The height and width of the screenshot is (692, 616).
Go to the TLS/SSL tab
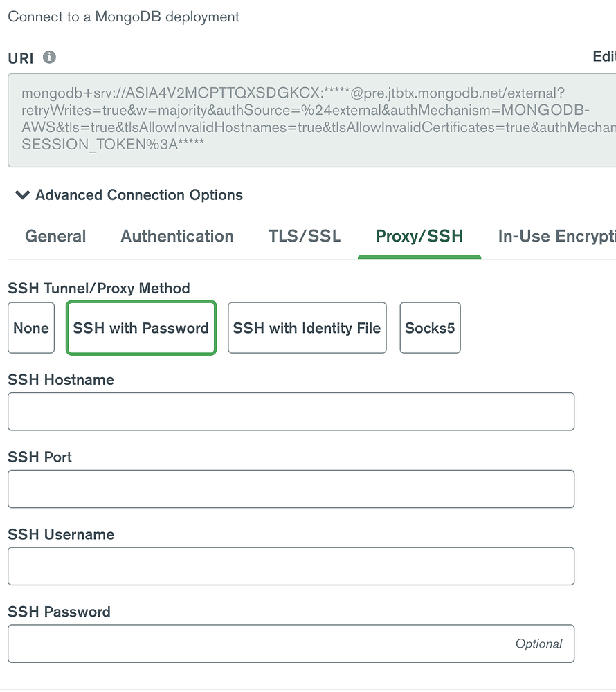click(x=305, y=236)
